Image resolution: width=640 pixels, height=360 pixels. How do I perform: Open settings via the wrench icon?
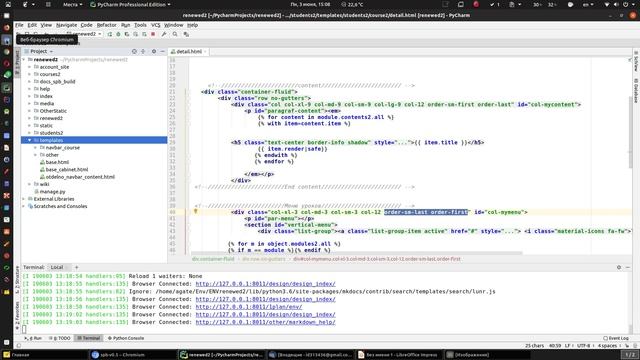click(x=164, y=34)
